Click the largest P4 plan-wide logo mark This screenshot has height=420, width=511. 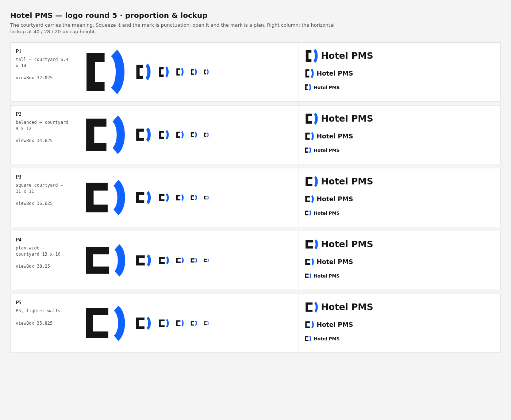105,260
